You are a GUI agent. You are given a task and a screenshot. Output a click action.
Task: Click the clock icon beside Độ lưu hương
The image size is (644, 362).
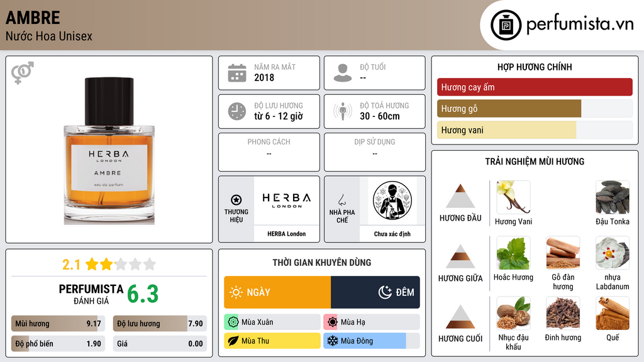[237, 111]
